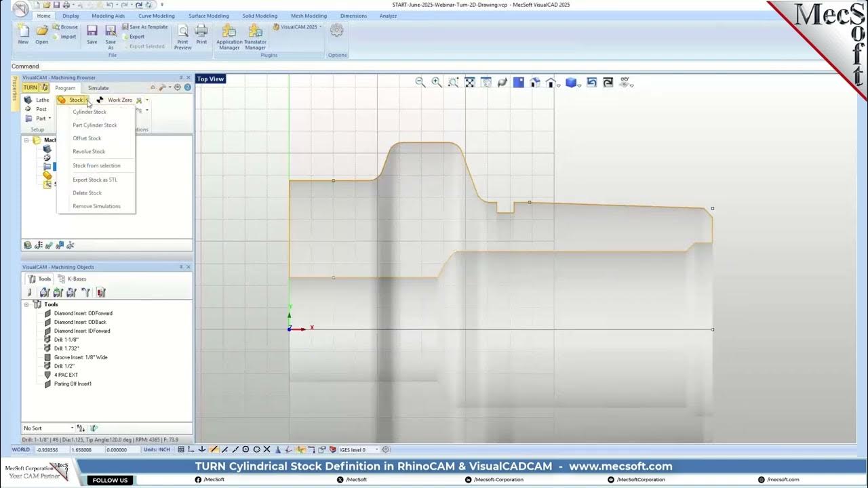Click the Print icon in the ribbon
The height and width of the screenshot is (488, 868).
pos(201,34)
